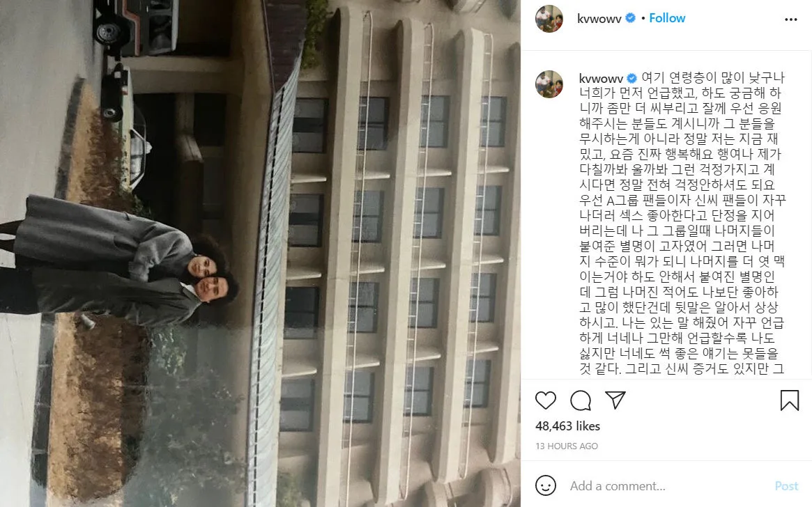View the 48,463 likes list
The image size is (812, 507).
(567, 426)
